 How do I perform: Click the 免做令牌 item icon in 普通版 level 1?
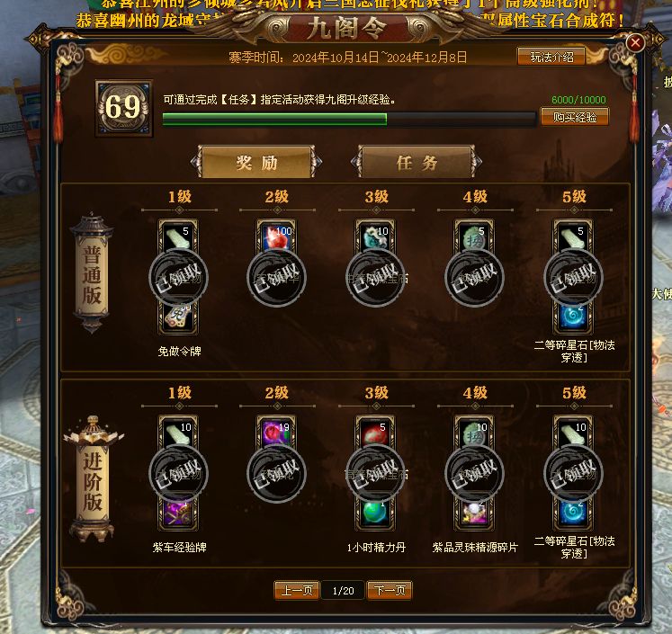pyautogui.click(x=178, y=318)
